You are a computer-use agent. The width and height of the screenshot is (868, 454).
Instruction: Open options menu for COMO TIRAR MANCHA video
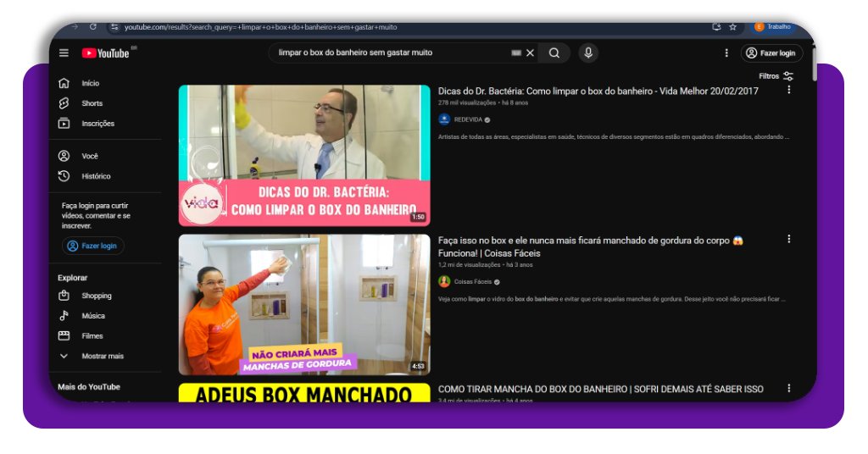pyautogui.click(x=789, y=388)
